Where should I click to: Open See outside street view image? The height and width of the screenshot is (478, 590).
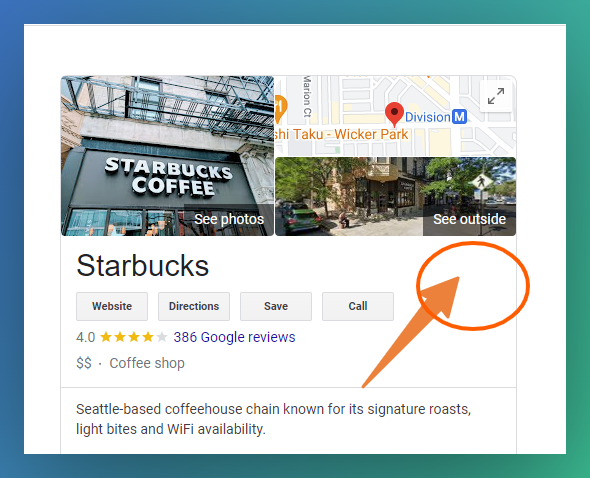tap(469, 219)
